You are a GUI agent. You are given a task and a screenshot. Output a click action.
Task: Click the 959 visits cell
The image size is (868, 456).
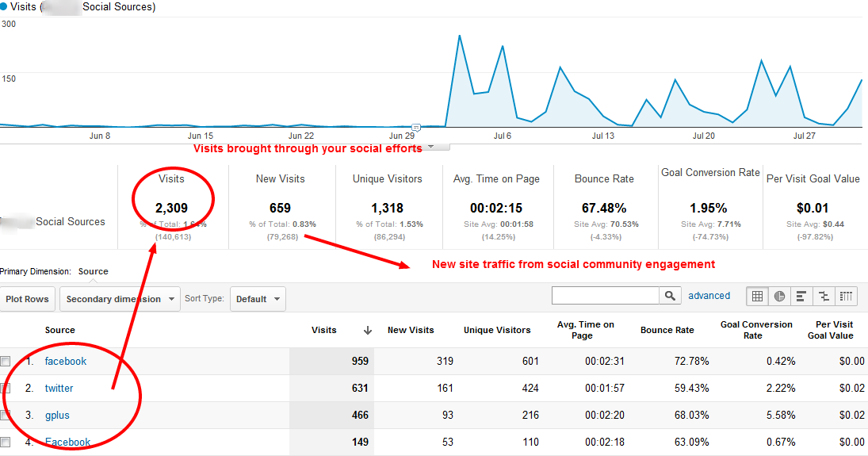coord(360,362)
